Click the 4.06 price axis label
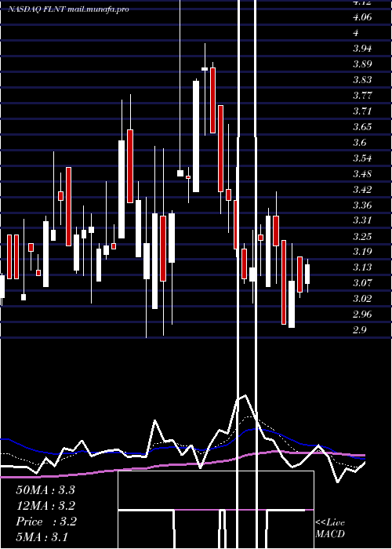This screenshot has height=549, width=392. (x=362, y=16)
